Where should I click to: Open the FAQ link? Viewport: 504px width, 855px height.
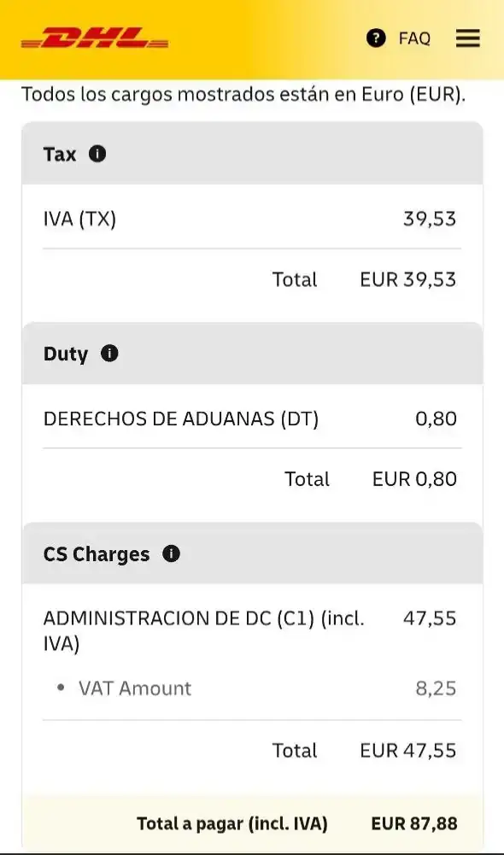[x=414, y=38]
